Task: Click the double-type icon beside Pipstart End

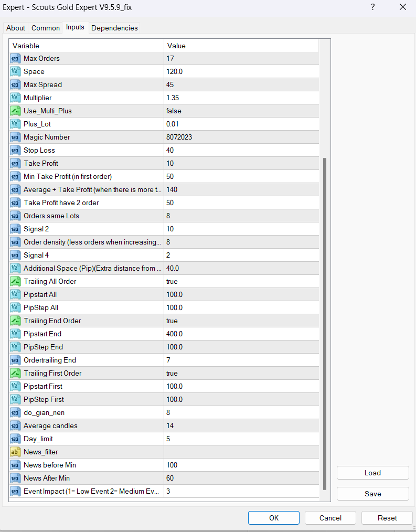Action: click(15, 334)
